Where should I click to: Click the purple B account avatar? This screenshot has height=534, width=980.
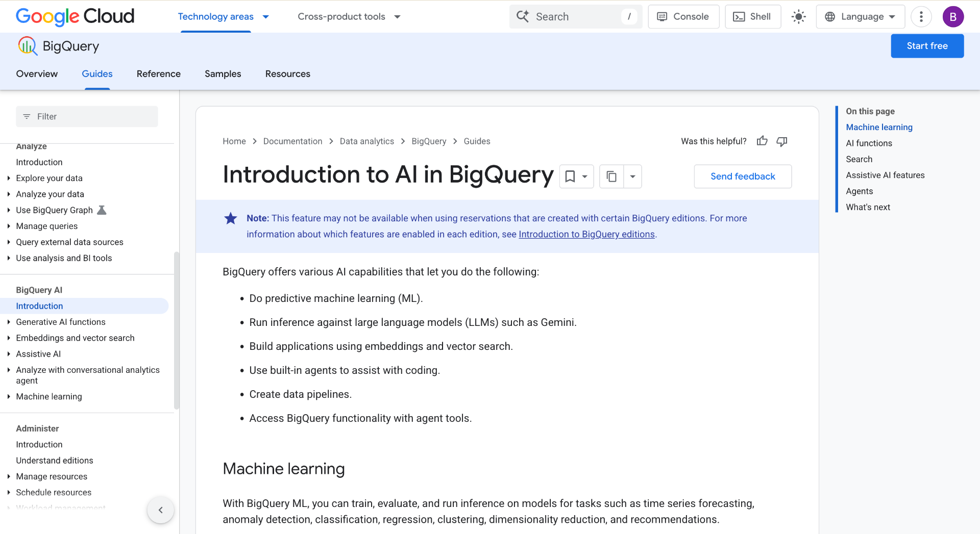pos(953,17)
